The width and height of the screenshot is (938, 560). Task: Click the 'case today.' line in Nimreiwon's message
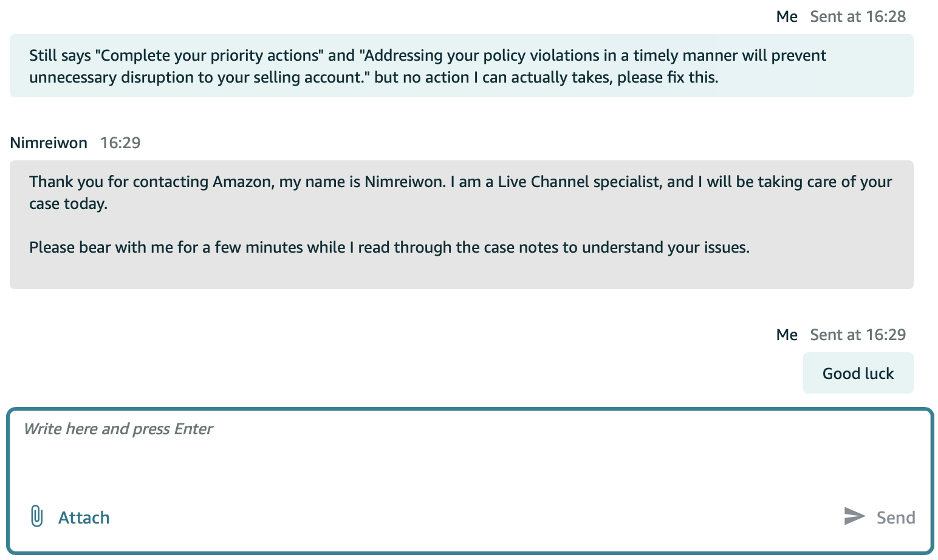[x=68, y=203]
